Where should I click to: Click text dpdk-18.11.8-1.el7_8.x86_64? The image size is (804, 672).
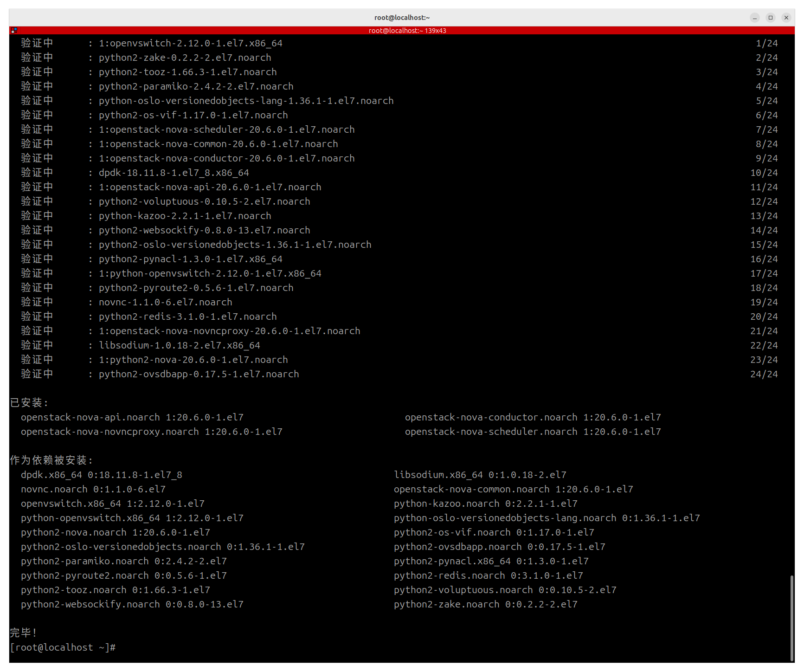[174, 173]
